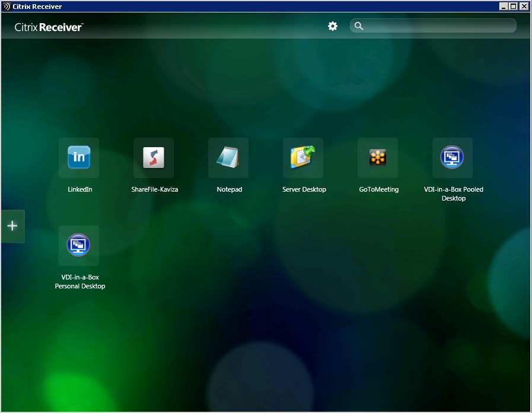Image resolution: width=532 pixels, height=413 pixels.
Task: Expand the add apps side panel
Action: [12, 226]
